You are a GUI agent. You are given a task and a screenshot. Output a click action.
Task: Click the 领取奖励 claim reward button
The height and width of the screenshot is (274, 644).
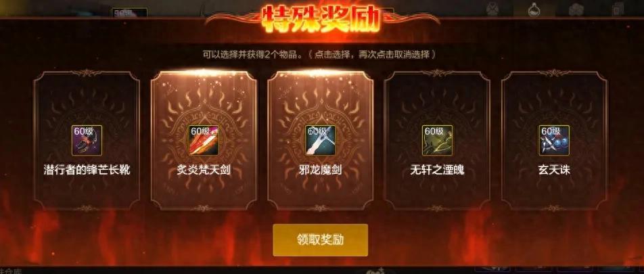pyautogui.click(x=321, y=240)
